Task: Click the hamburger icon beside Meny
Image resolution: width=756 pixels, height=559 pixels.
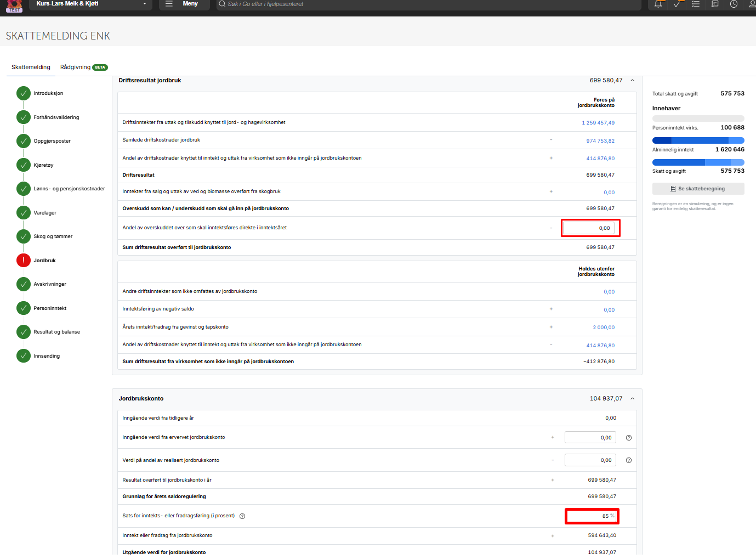Action: click(x=169, y=4)
